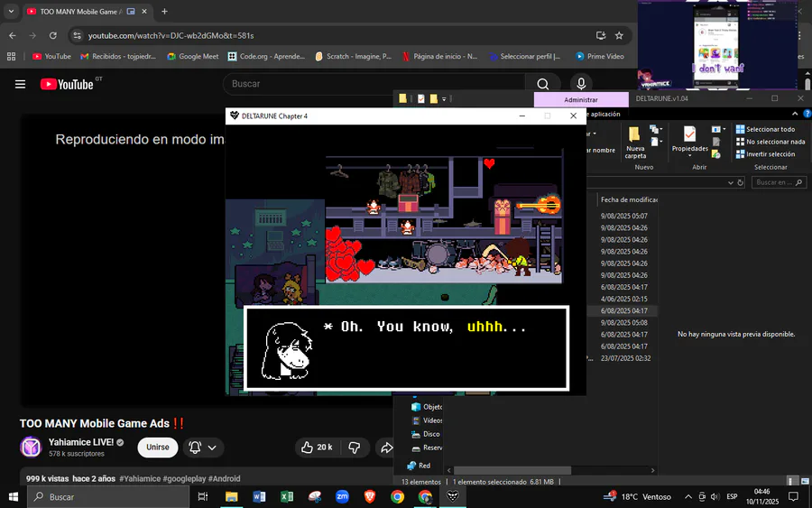Screen dimensions: 812x508
Task: Open Zoom from the taskbar
Action: point(342,497)
